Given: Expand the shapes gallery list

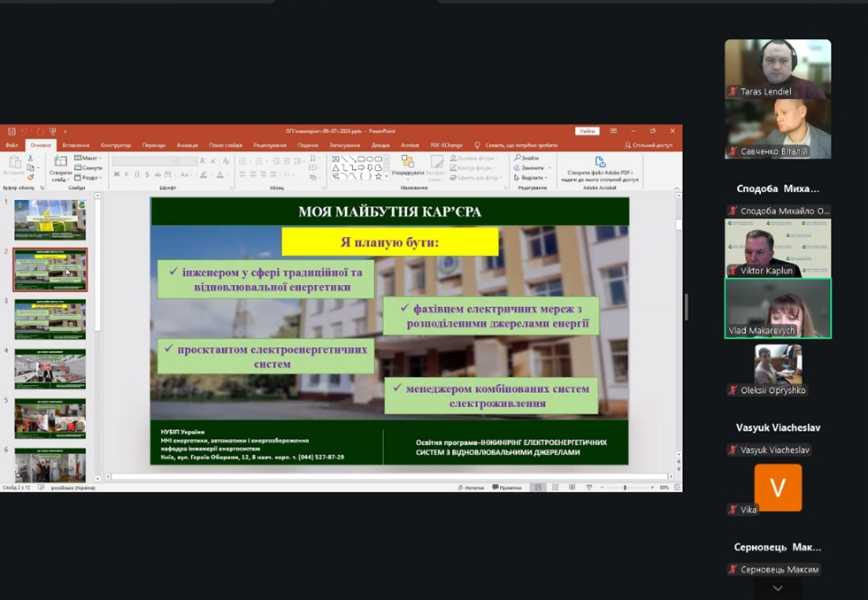Looking at the screenshot, I should click(x=386, y=177).
